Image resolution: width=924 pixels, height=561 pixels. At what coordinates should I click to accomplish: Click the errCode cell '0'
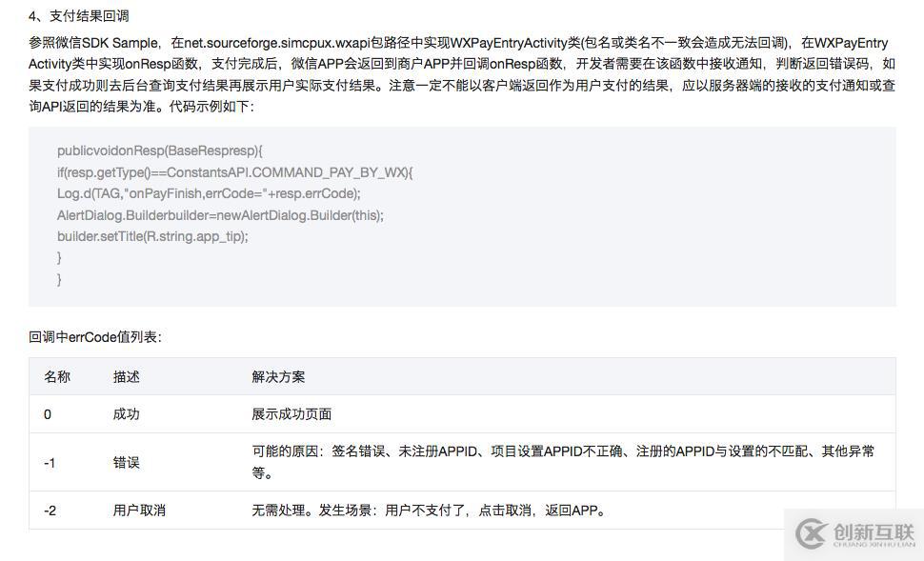click(x=48, y=414)
